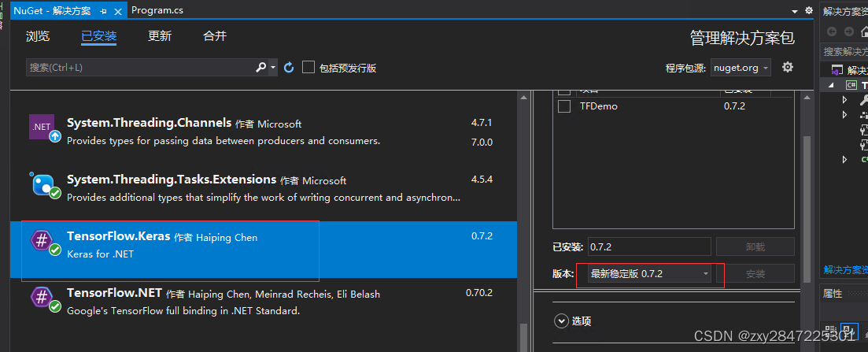Select the TensorFlow.NET package name
Screen dimensions: 868x352
click(x=115, y=293)
